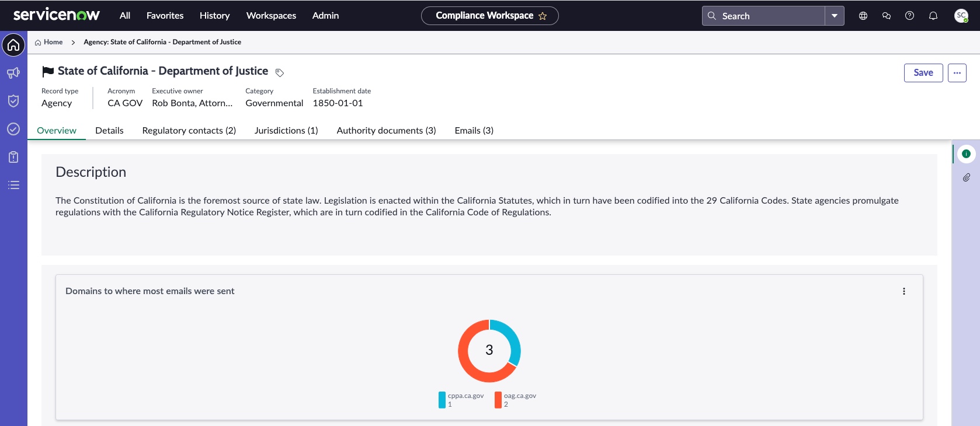Click the Compliance Workspace pill
The width and height of the screenshot is (980, 426).
pyautogui.click(x=490, y=16)
